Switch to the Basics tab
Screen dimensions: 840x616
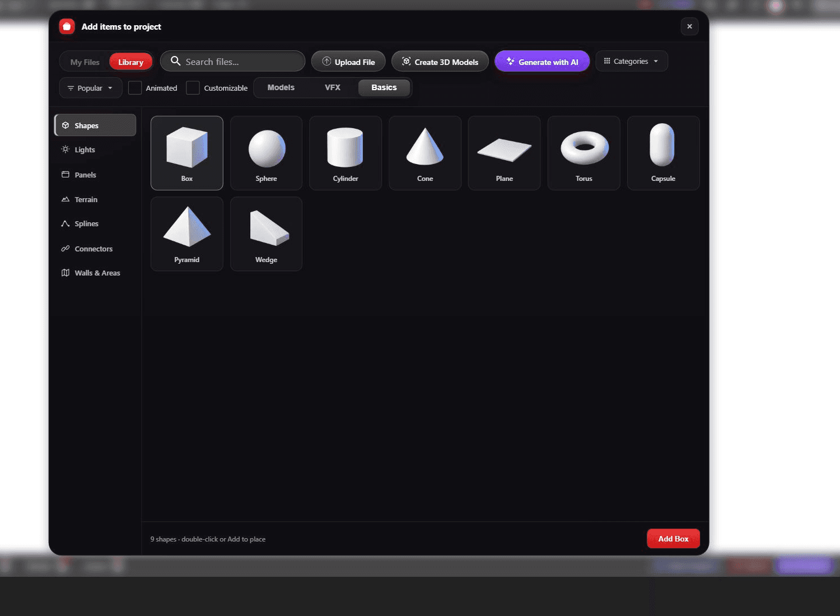coord(384,87)
